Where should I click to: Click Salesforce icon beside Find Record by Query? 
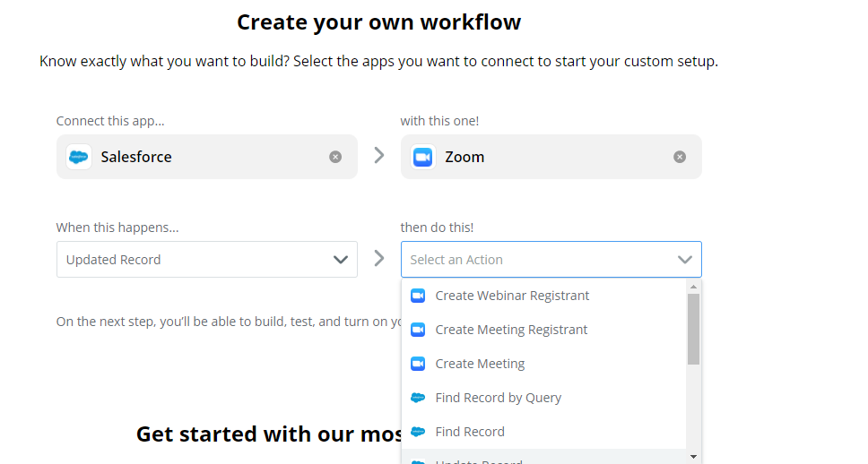[418, 398]
